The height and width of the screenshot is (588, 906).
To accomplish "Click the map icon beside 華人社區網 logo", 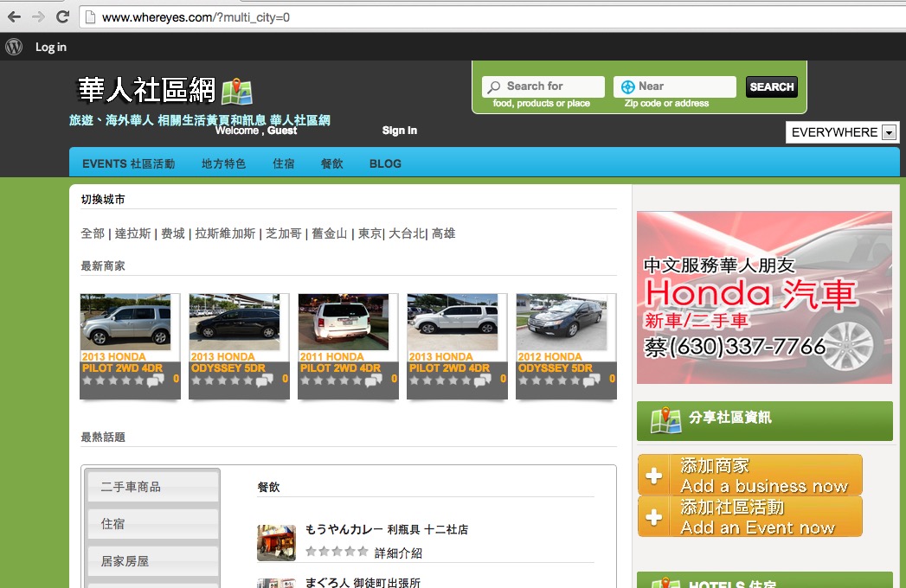I will click(237, 92).
